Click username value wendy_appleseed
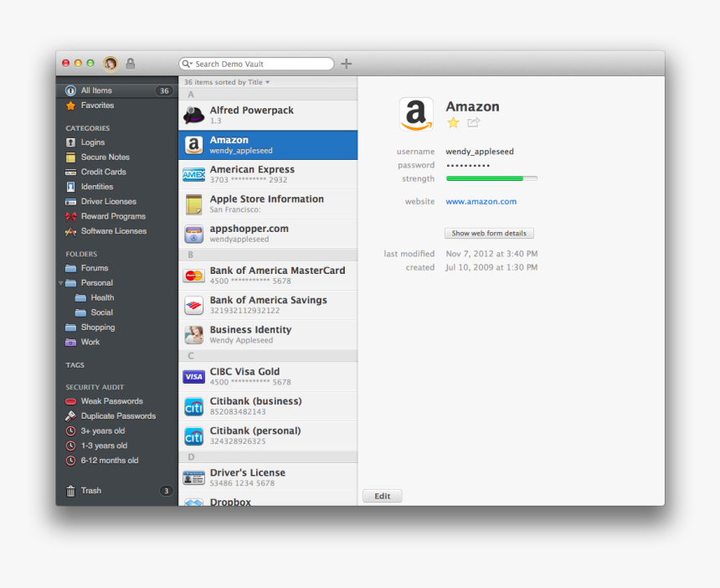Viewport: 720px width, 588px height. [x=480, y=152]
